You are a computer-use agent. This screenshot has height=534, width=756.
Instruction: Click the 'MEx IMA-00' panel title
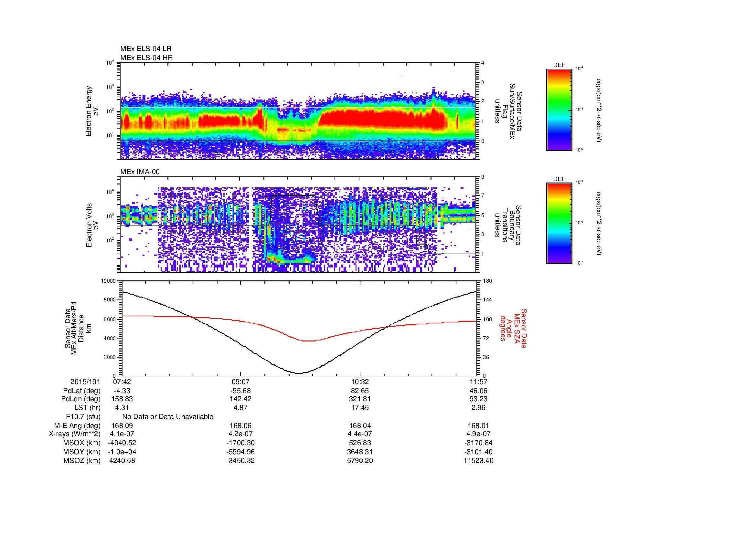(x=140, y=172)
